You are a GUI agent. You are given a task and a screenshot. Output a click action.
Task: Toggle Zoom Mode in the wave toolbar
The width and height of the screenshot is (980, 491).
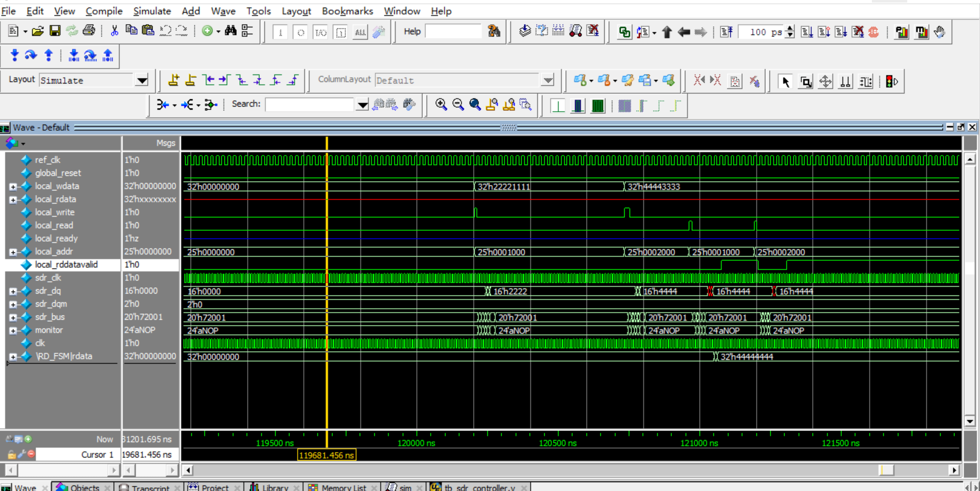(806, 82)
